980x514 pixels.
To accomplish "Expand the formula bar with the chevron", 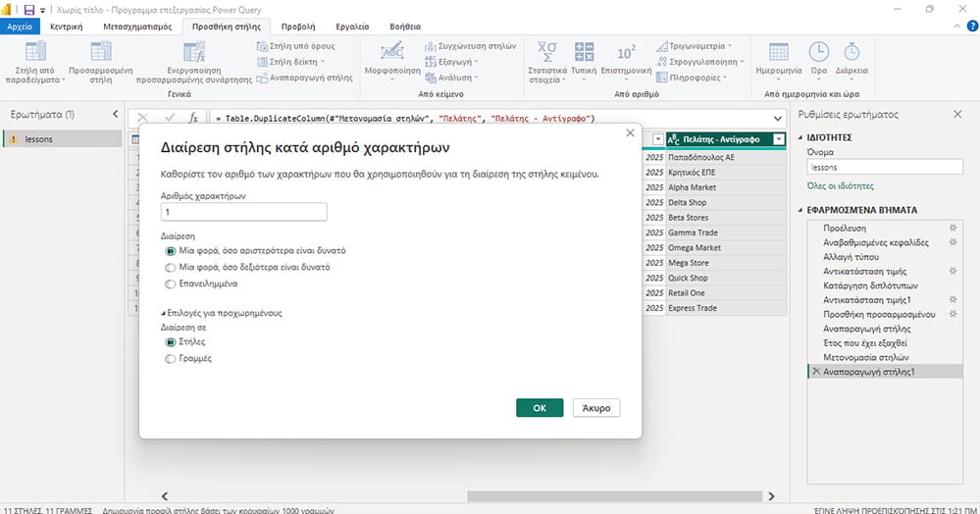I will coord(778,118).
